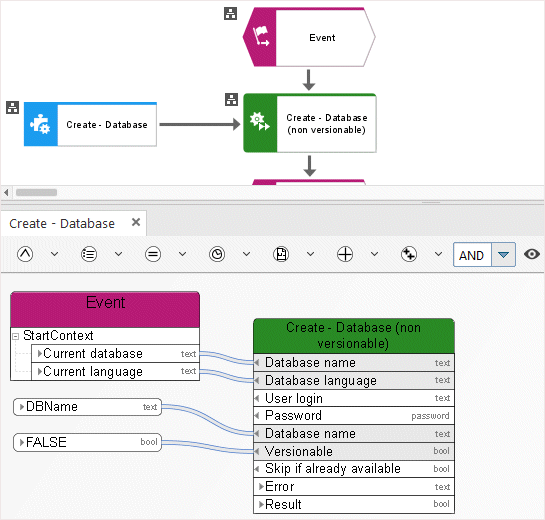Open the assignment icon beside the Event shape

(x=230, y=14)
